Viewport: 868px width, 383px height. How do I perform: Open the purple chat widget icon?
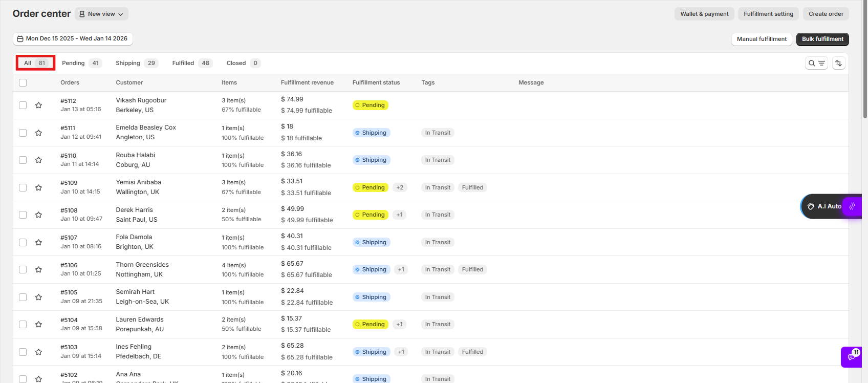(851, 357)
